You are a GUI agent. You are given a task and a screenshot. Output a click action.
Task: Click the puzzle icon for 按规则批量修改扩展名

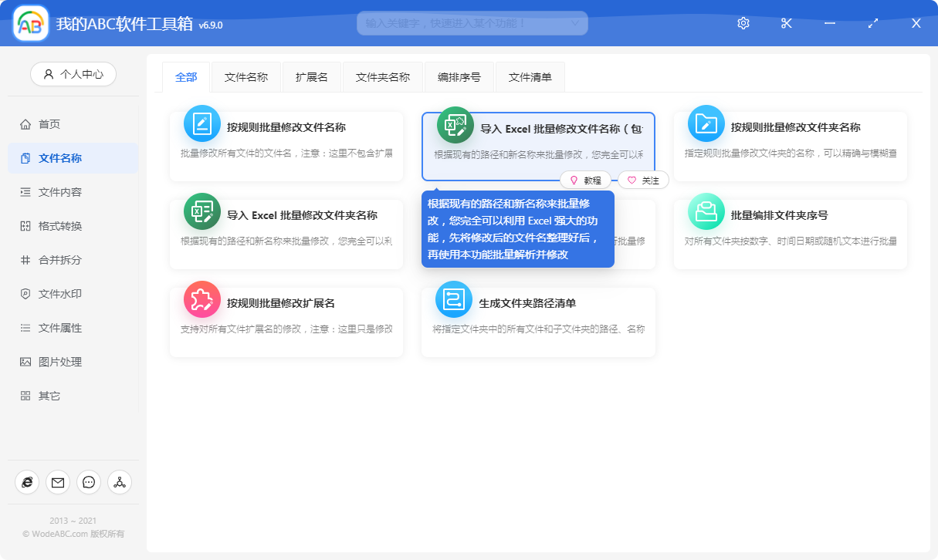[202, 299]
